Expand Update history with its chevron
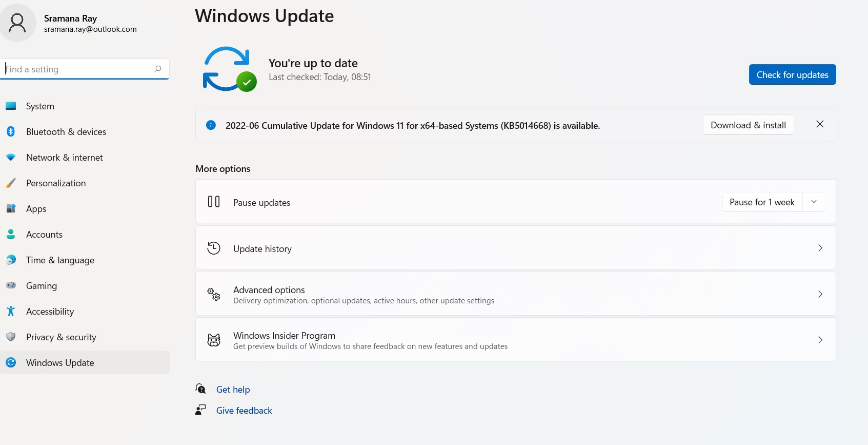Screen dimensions: 868x445 (x=820, y=248)
